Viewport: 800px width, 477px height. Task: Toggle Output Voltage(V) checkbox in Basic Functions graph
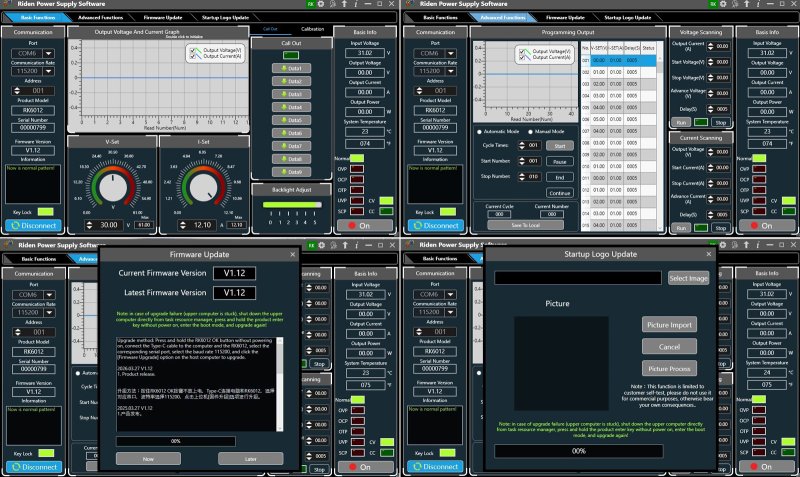(193, 51)
